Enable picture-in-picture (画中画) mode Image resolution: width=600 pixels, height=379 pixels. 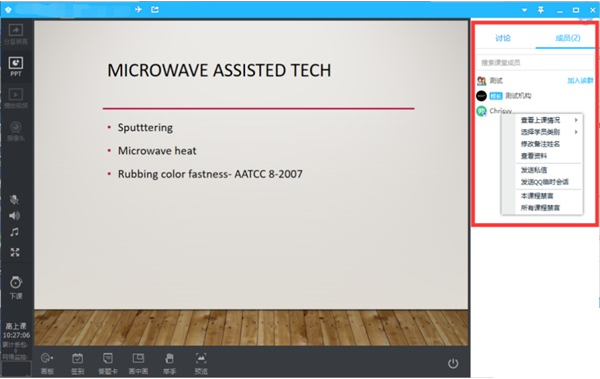(138, 363)
